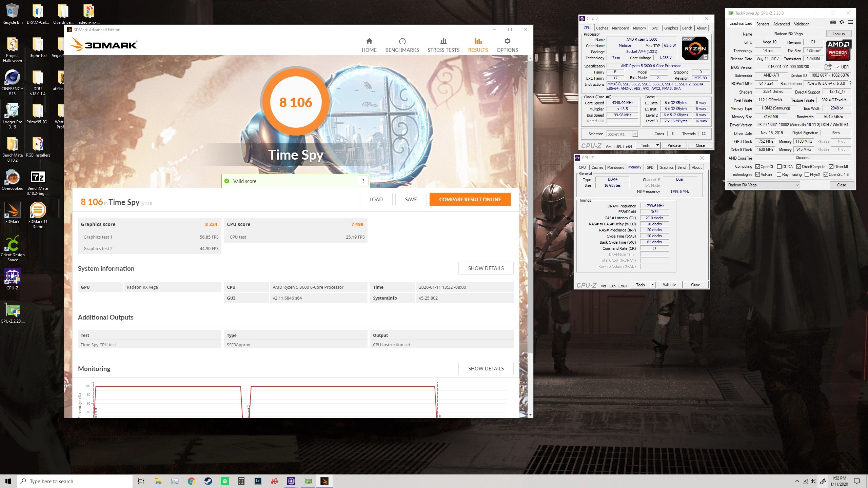
Task: Click the Bus Interface question mark in GPU-Z
Action: [x=850, y=83]
